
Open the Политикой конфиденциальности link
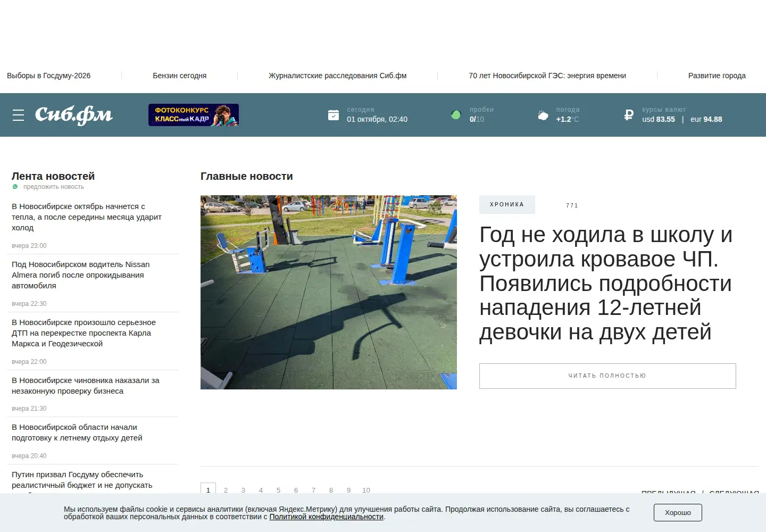click(x=326, y=517)
